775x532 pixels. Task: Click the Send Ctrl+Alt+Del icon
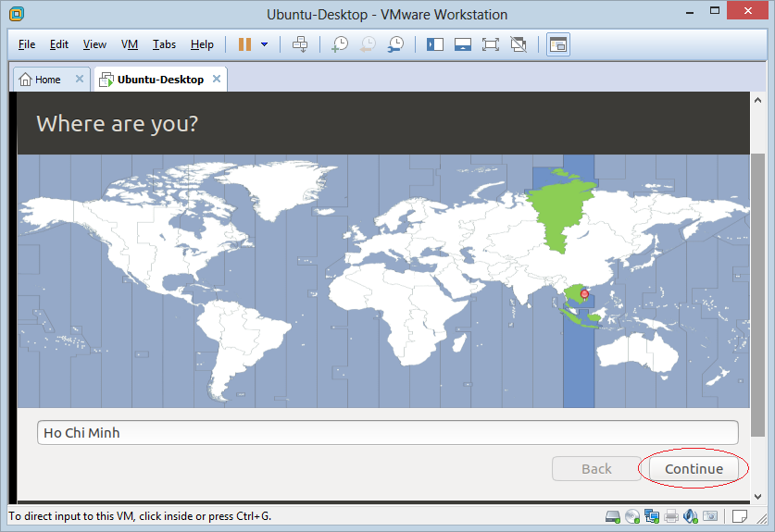(300, 44)
